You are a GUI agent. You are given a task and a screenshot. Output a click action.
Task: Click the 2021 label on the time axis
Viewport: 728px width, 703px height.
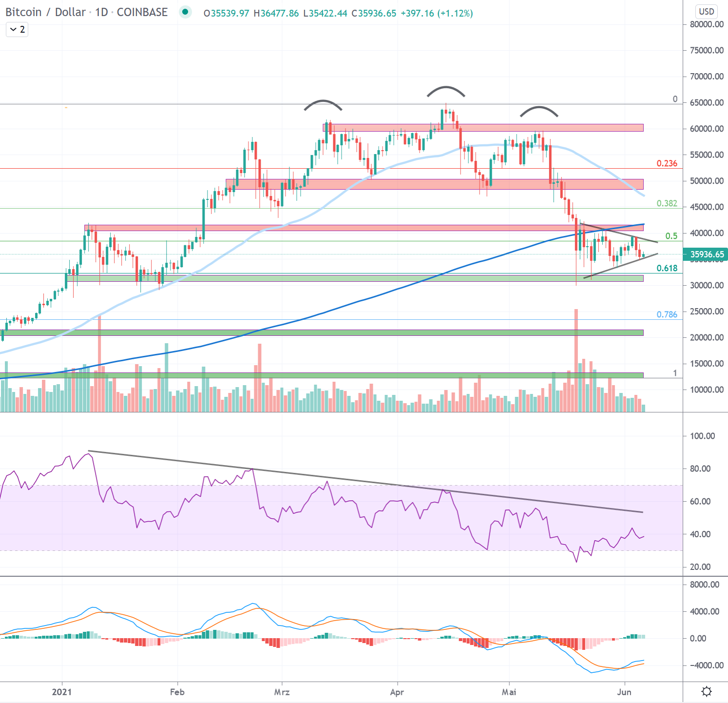click(62, 692)
